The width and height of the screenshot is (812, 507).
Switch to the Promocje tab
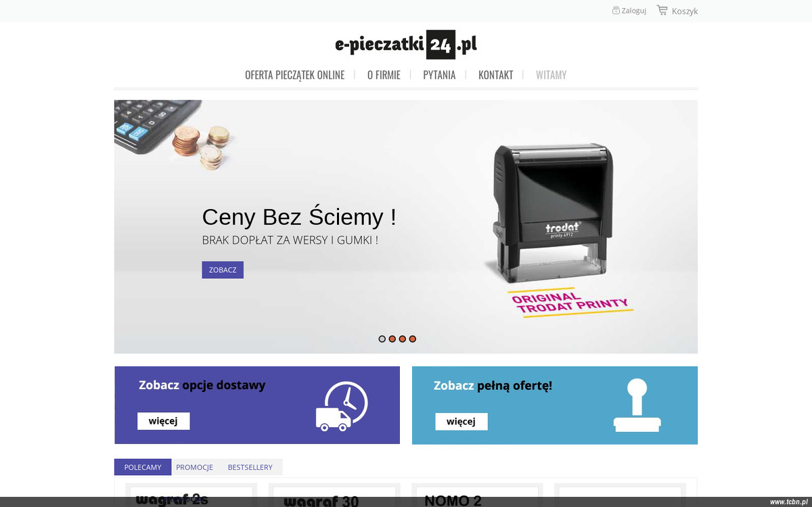195,467
